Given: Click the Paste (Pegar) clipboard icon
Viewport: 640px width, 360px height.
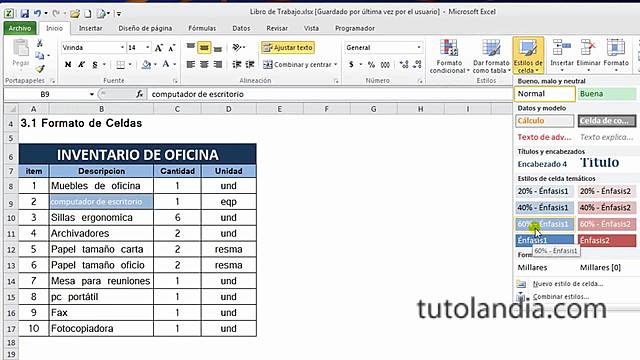Looking at the screenshot, I should tap(21, 48).
